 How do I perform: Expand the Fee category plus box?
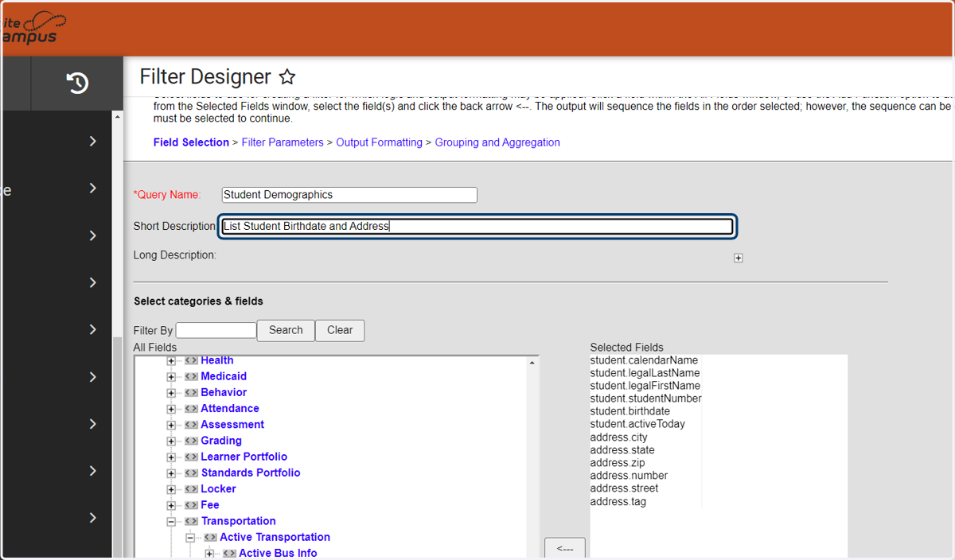[171, 505]
